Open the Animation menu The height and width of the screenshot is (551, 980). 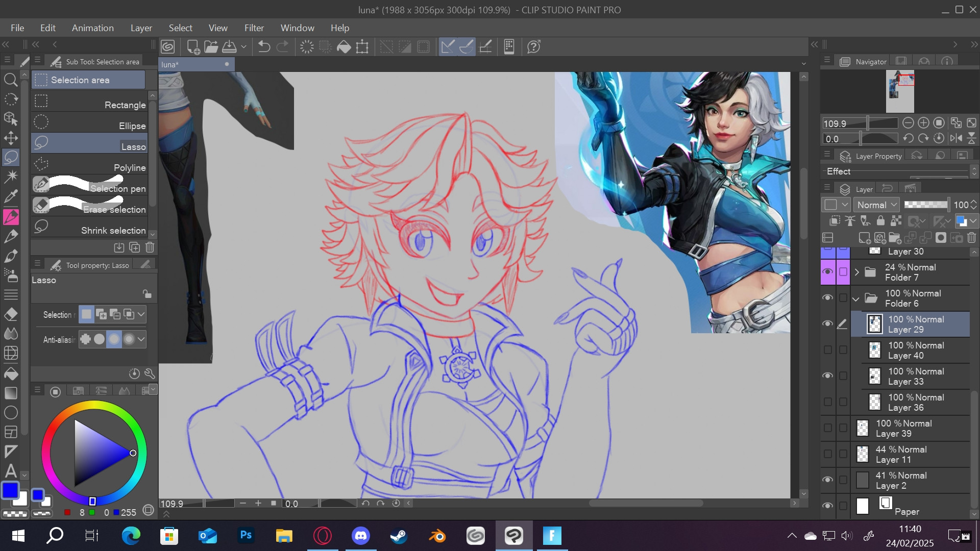point(93,28)
